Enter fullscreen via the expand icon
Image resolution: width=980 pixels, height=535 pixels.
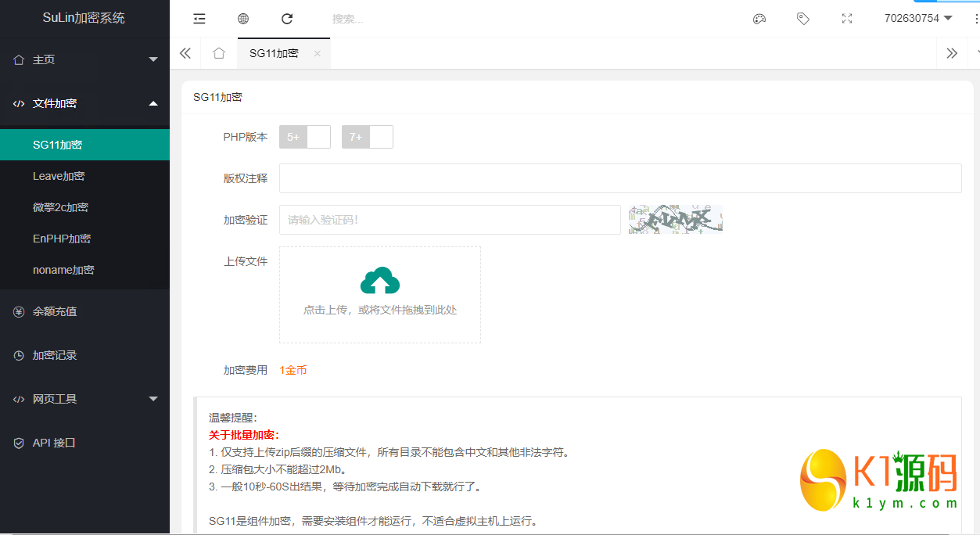846,18
